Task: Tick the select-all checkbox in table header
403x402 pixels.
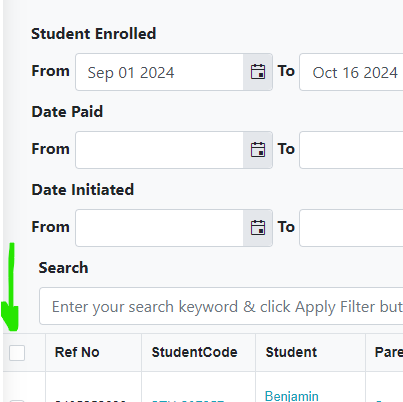Action: 17,353
